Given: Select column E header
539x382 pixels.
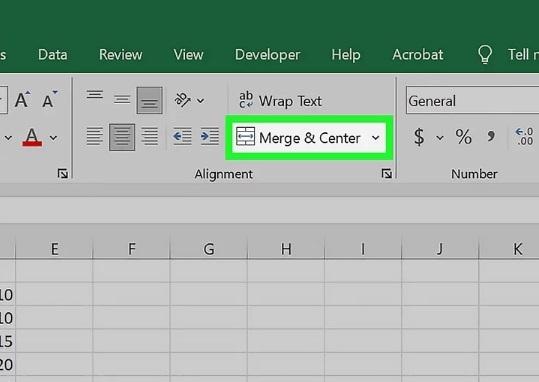Looking at the screenshot, I should point(54,248).
